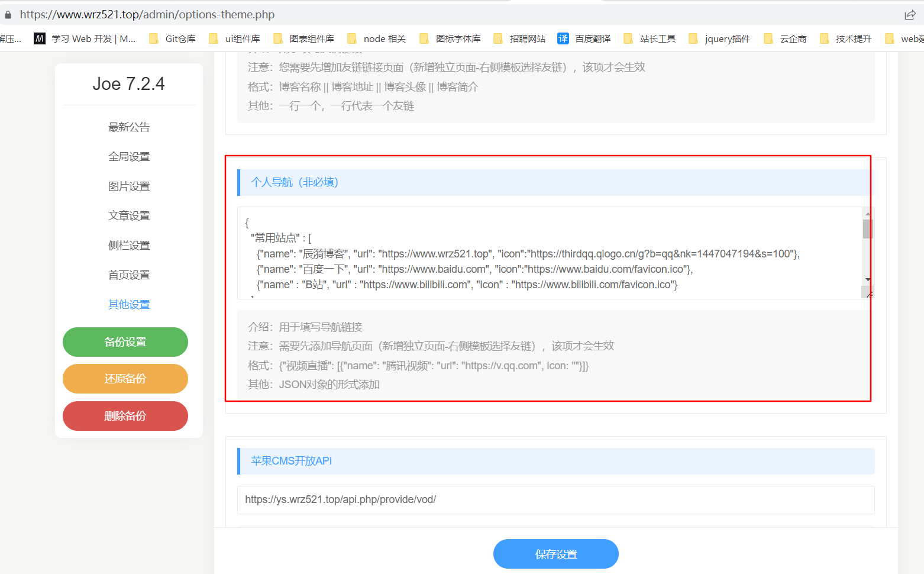924x574 pixels.
Task: Click the line 介绍：用于填写导航链接
Action: pos(305,327)
